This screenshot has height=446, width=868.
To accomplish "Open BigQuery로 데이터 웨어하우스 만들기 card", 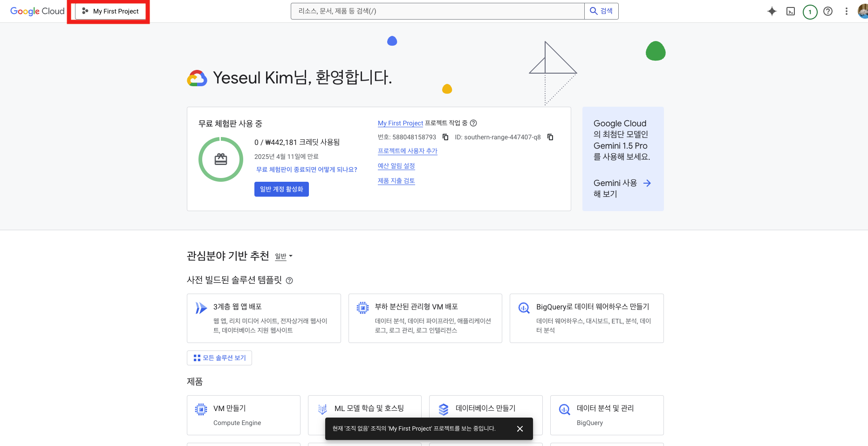I will [587, 318].
